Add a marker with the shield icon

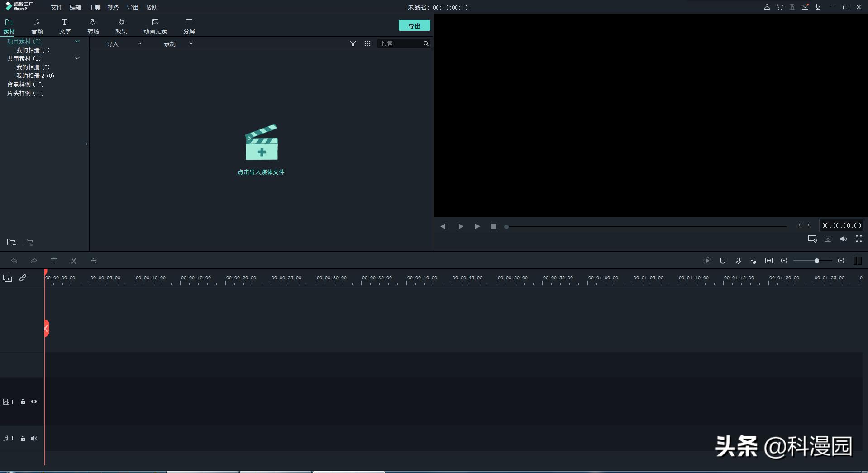(x=723, y=261)
